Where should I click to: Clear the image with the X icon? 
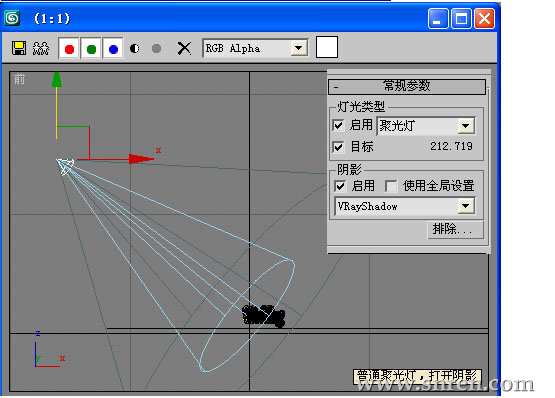coord(184,49)
